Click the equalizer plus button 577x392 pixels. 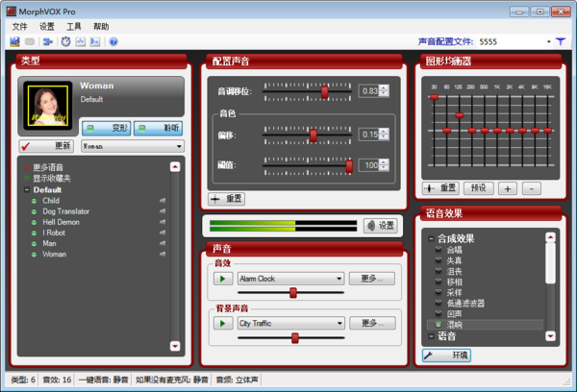(x=508, y=188)
